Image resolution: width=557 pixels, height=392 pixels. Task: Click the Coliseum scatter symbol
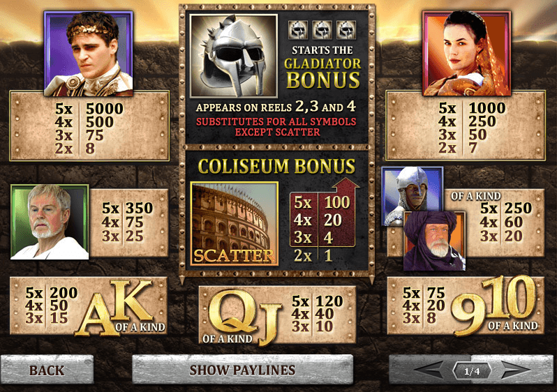pyautogui.click(x=234, y=224)
